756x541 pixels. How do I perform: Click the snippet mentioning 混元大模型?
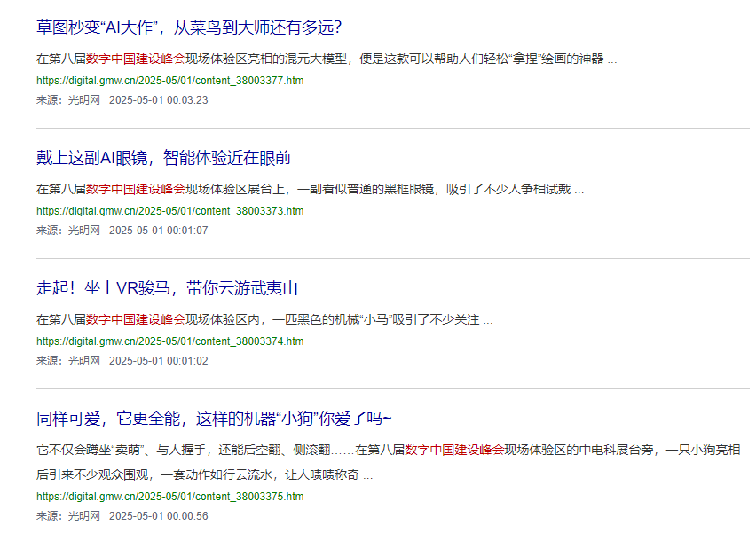pos(326,59)
